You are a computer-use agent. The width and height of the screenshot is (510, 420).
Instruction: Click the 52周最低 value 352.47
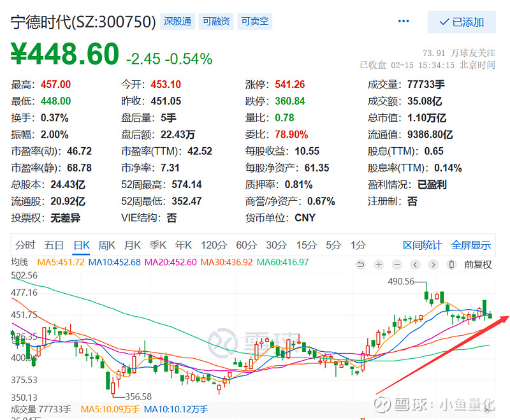(187, 201)
